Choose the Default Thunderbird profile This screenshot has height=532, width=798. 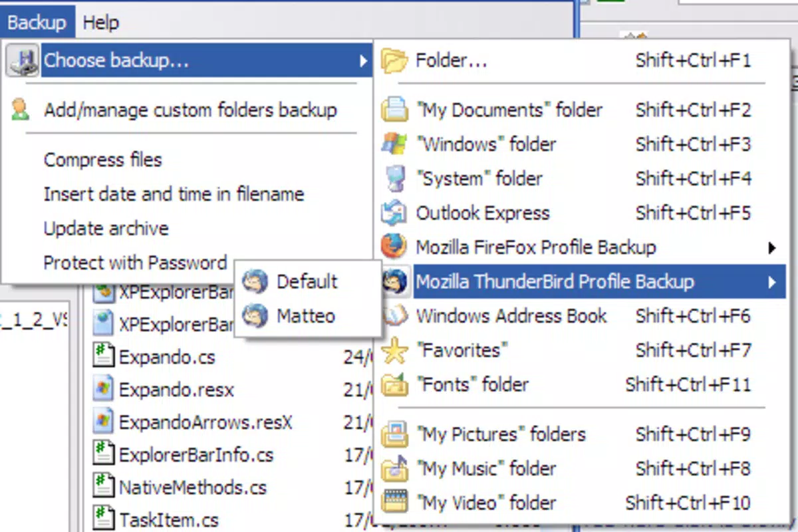(x=307, y=282)
